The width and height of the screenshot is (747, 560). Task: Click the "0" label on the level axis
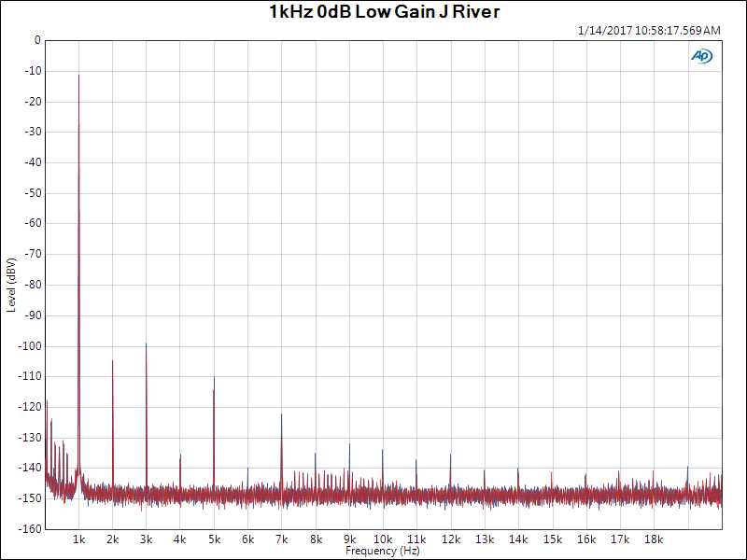(x=37, y=40)
